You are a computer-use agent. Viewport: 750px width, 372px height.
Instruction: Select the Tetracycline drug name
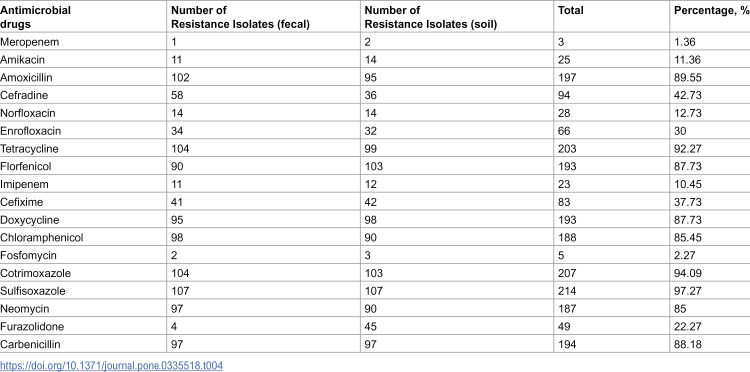(29, 149)
